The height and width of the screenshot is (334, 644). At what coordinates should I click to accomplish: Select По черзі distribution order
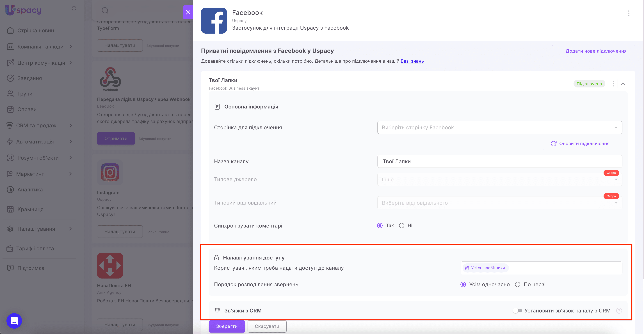pyautogui.click(x=517, y=285)
